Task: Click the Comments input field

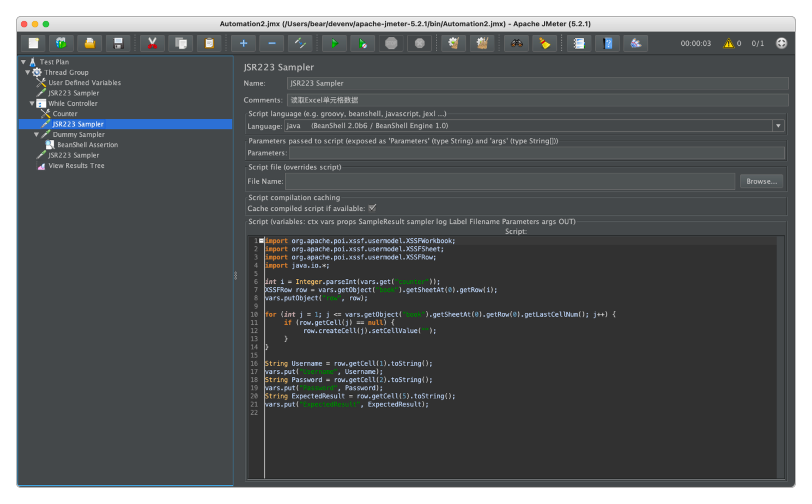Action: (537, 100)
